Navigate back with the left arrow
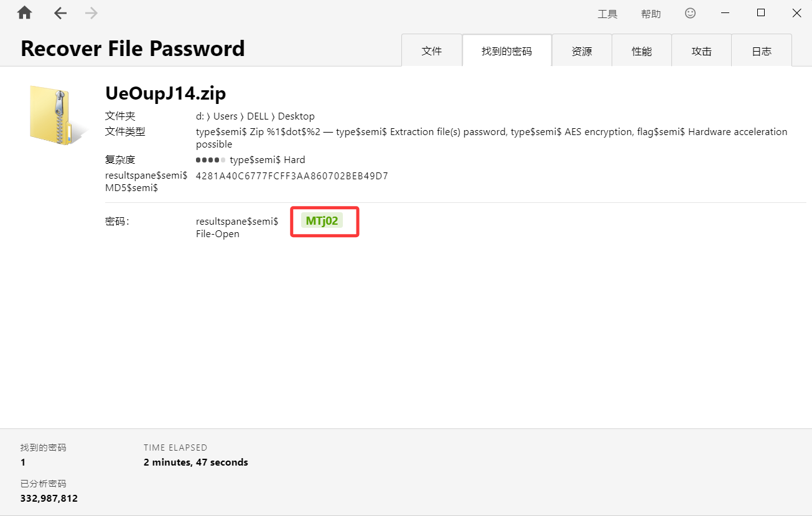 click(x=60, y=13)
